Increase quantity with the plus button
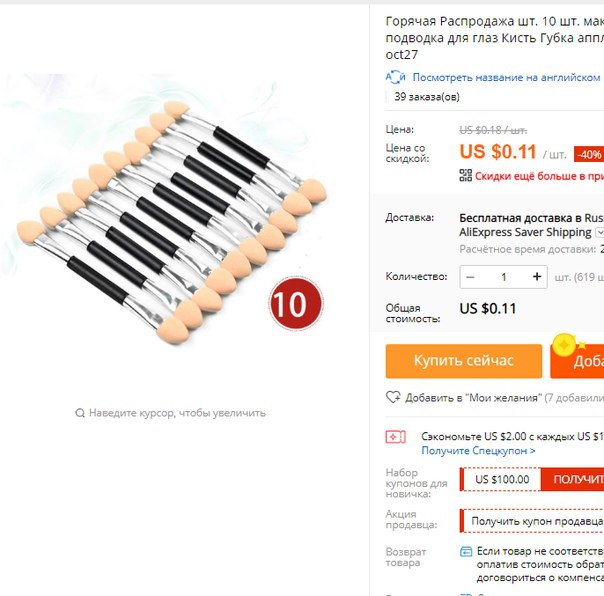 coord(537,277)
